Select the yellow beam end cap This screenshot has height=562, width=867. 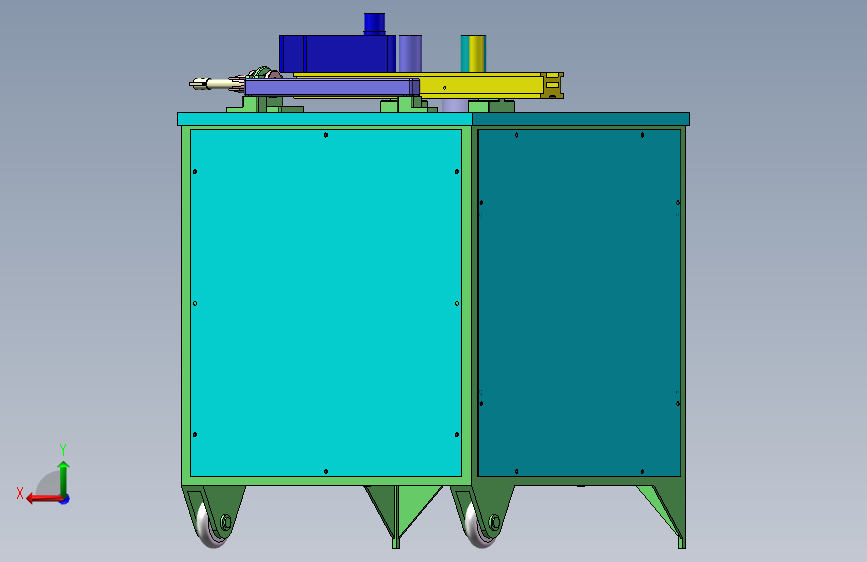[x=553, y=86]
